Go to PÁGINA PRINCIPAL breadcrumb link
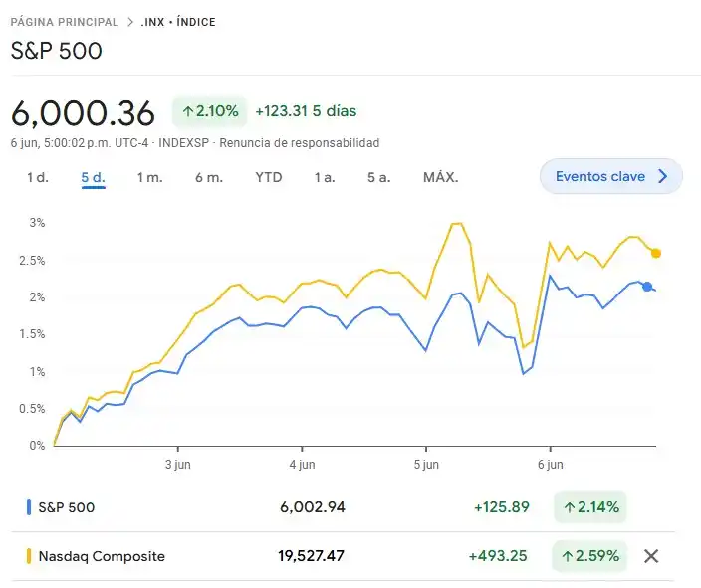The image size is (701, 588). 65,22
